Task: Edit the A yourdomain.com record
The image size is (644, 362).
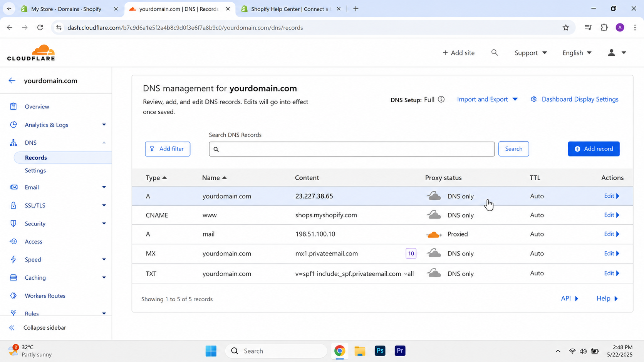Action: coord(612,196)
